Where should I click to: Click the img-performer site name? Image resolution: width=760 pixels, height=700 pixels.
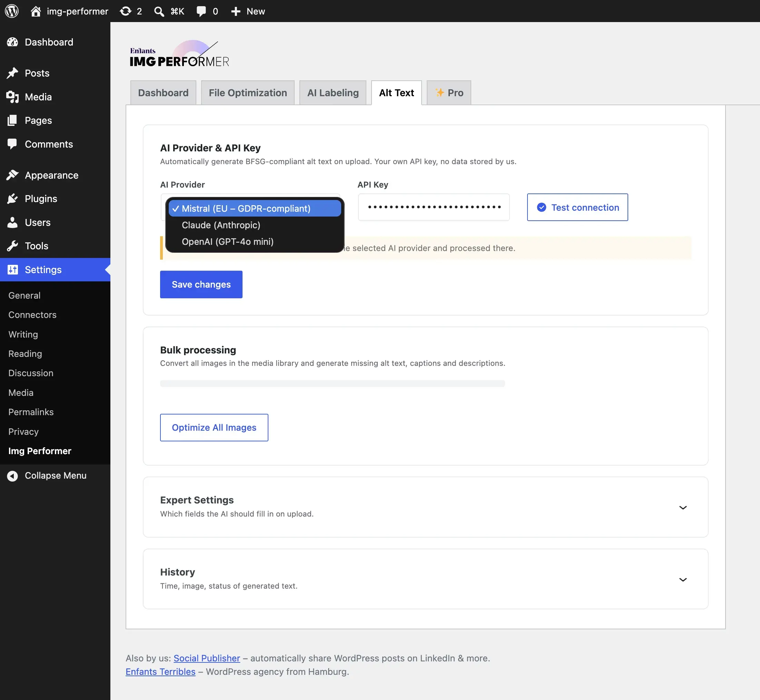(77, 11)
